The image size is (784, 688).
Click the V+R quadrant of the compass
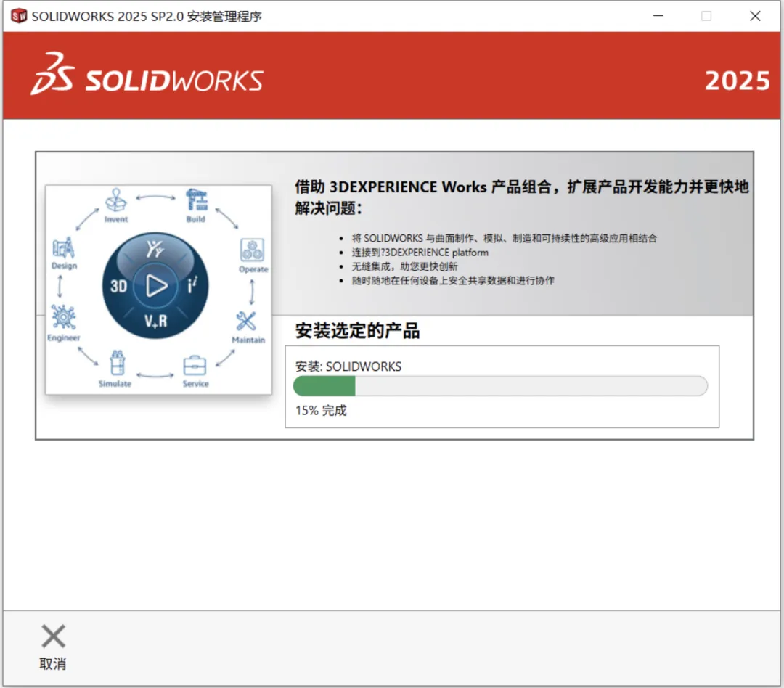156,321
